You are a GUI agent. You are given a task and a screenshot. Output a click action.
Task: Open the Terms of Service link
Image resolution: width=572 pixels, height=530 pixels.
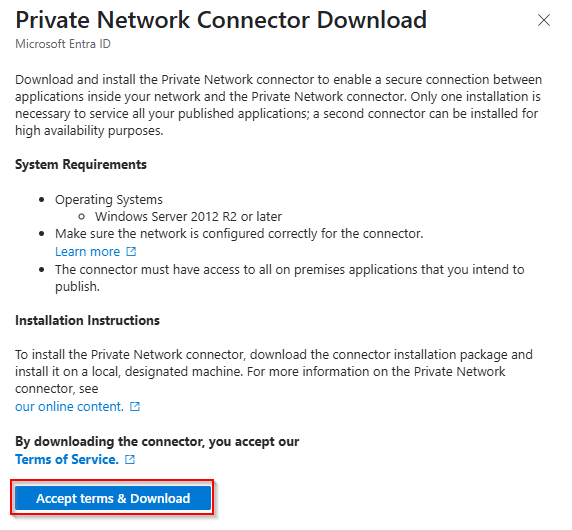[67, 459]
